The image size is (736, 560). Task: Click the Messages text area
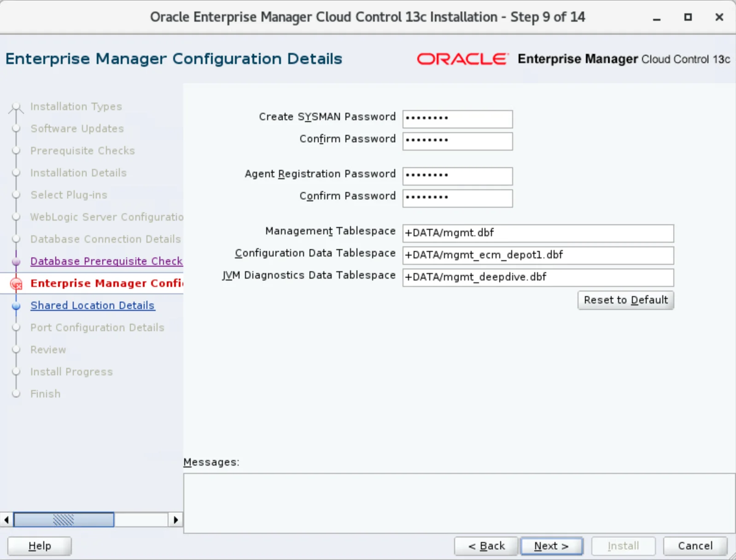pyautogui.click(x=459, y=503)
